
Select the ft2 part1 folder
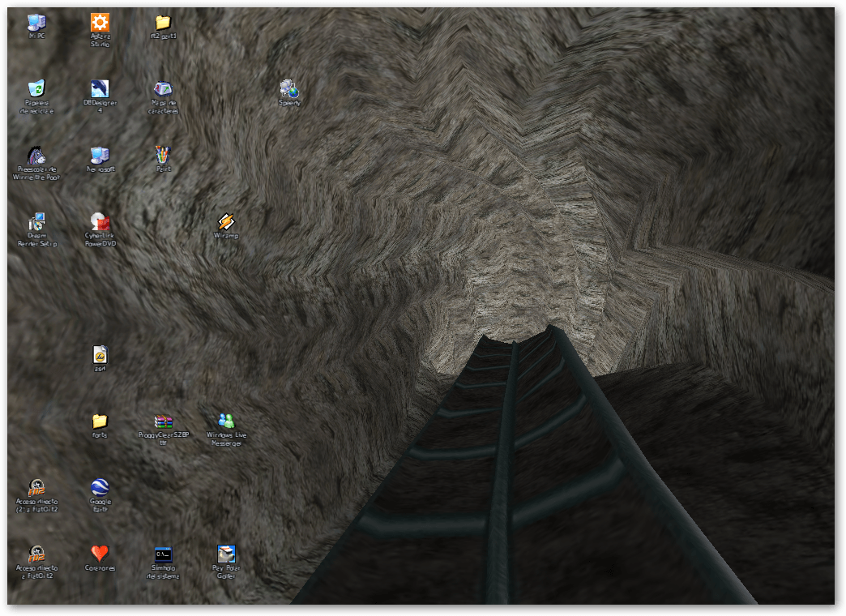(x=163, y=24)
